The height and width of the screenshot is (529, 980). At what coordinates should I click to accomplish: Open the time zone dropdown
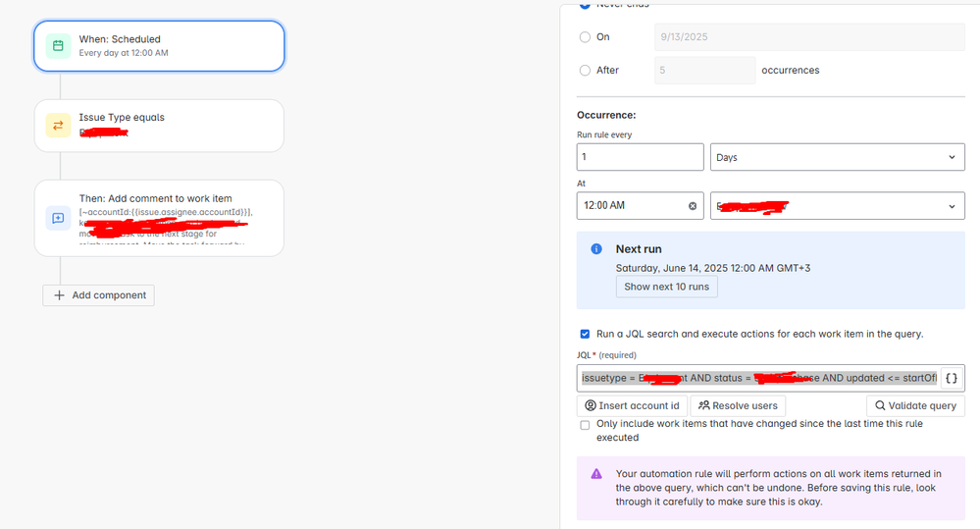(838, 206)
